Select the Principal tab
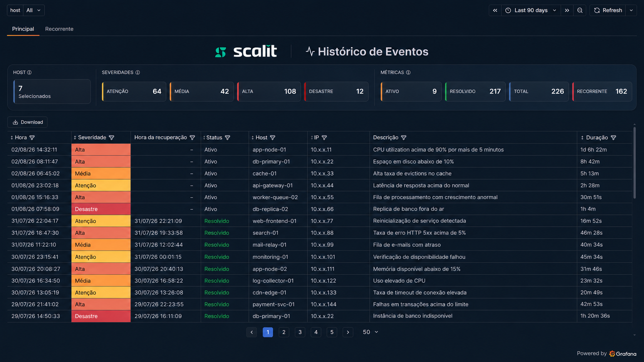The width and height of the screenshot is (644, 362). 23,29
